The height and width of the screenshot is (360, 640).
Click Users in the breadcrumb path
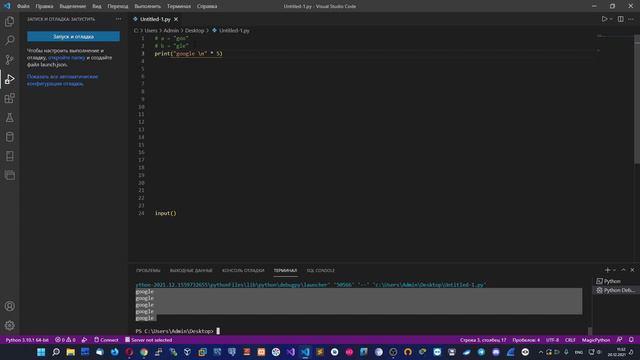tap(151, 31)
